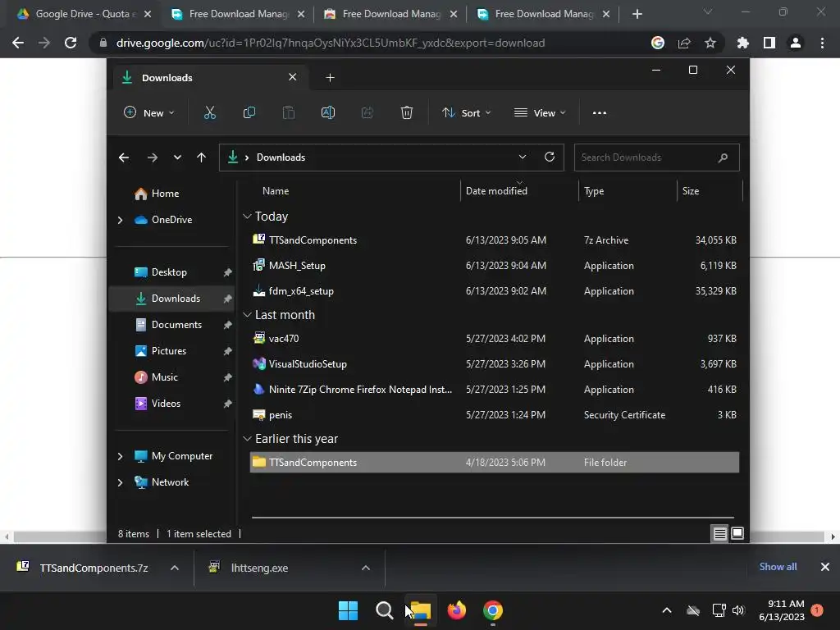840x630 pixels.
Task: Go up one folder level arrow
Action: [x=202, y=157]
